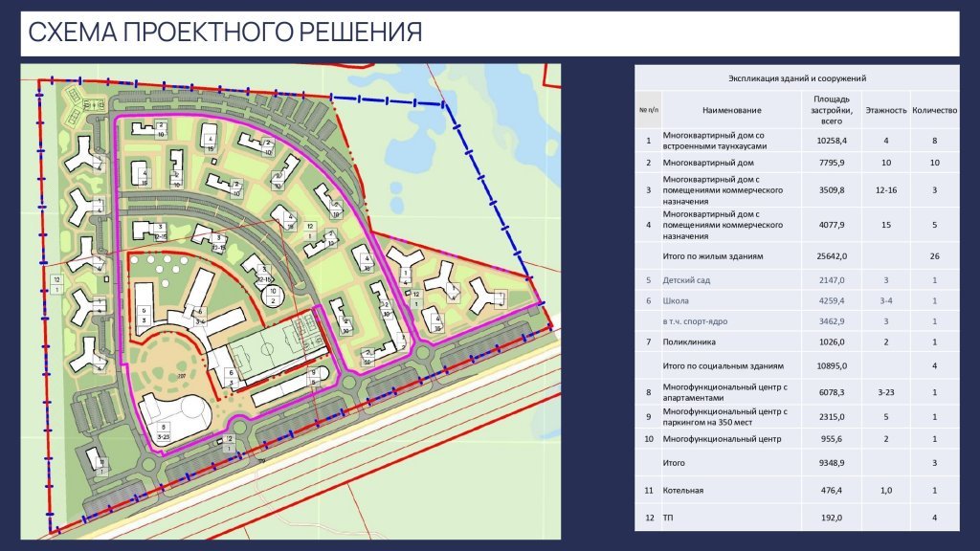Open the Детский сад row entry
Screen dimensions: 980x551
tap(687, 280)
